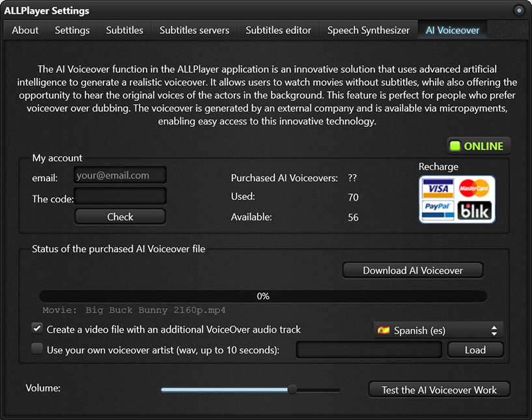Click the Available value '56'
Screen dimensions: 532x420
pyautogui.click(x=353, y=217)
